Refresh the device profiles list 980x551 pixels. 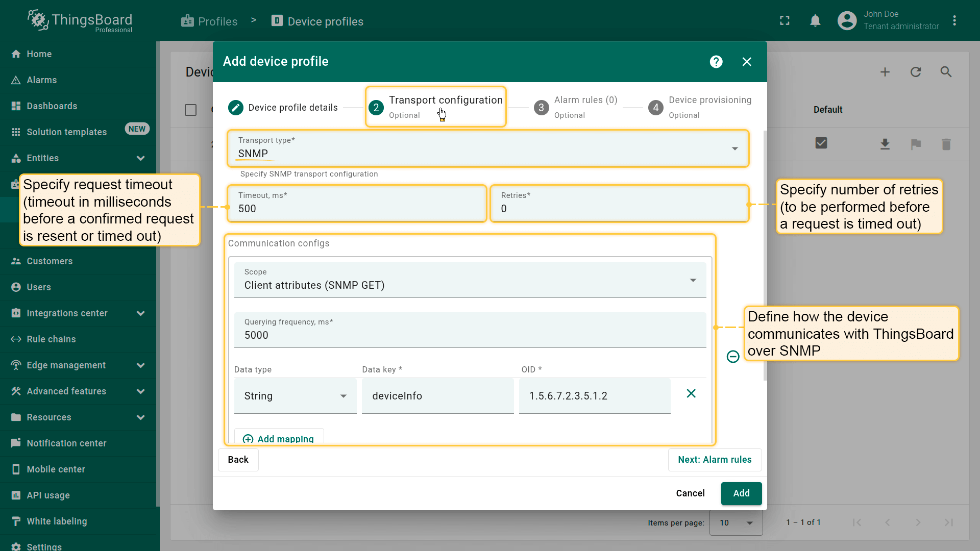pyautogui.click(x=916, y=72)
